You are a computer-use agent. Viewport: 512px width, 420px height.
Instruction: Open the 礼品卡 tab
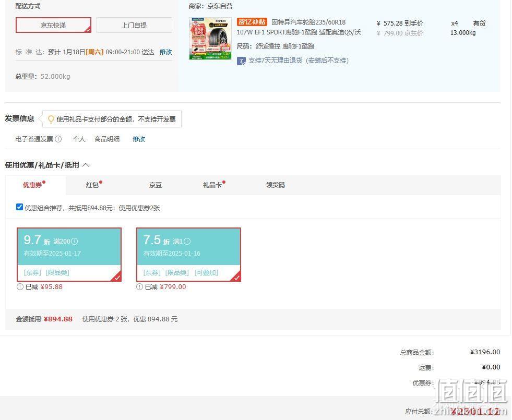[x=212, y=185]
